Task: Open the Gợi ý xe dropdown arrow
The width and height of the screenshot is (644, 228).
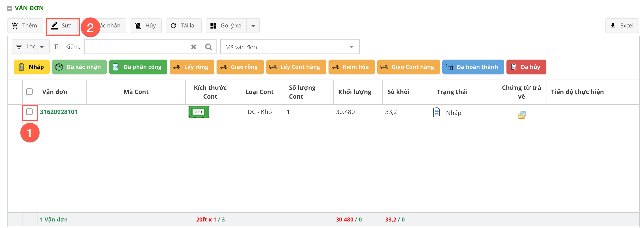Action: coord(253,26)
